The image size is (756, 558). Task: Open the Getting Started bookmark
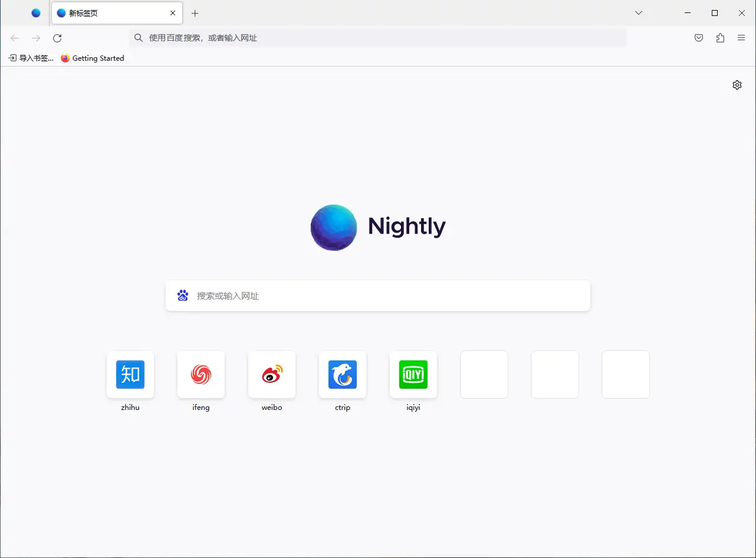(x=92, y=58)
